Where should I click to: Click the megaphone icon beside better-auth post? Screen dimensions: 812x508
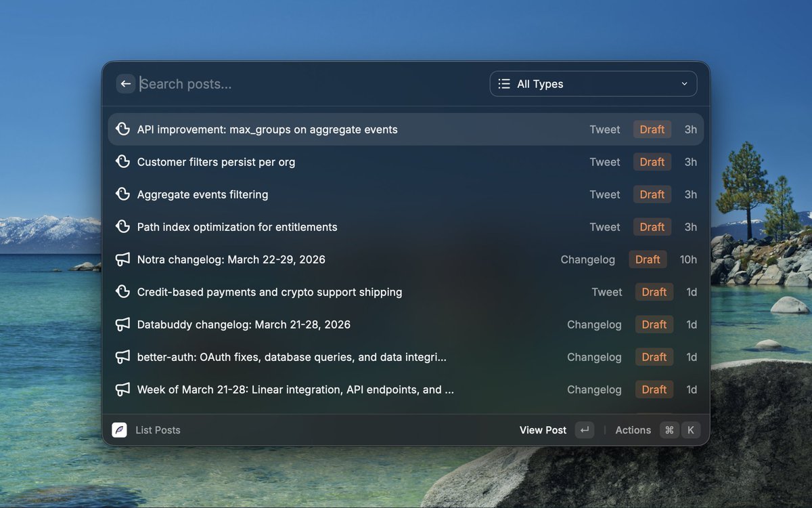[x=122, y=357]
